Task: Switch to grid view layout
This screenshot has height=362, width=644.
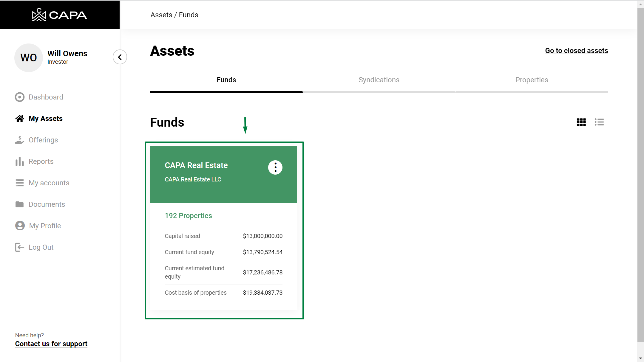Action: coord(581,122)
